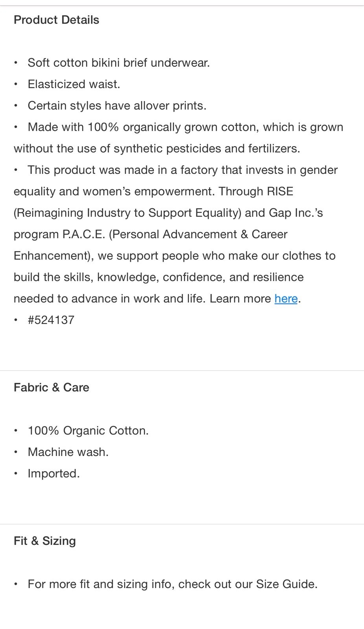Click the "Through RISE" text in paragraph

[x=256, y=191]
